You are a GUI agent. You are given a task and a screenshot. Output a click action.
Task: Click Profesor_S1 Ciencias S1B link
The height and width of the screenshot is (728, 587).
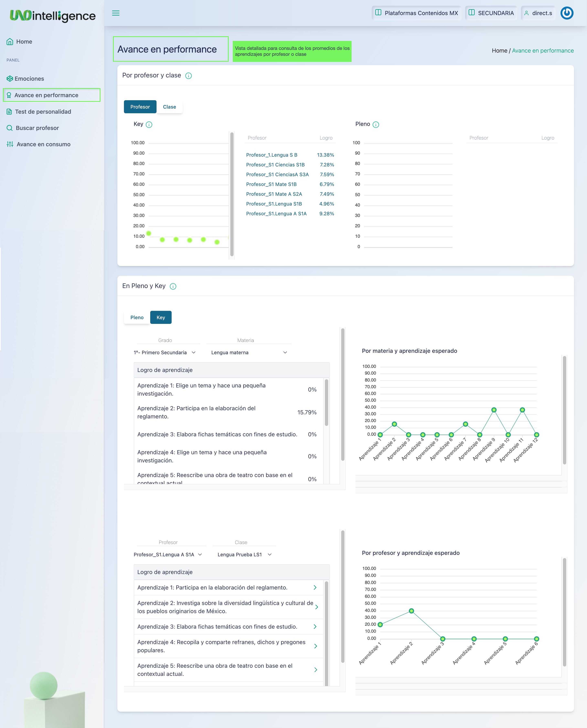coord(275,165)
